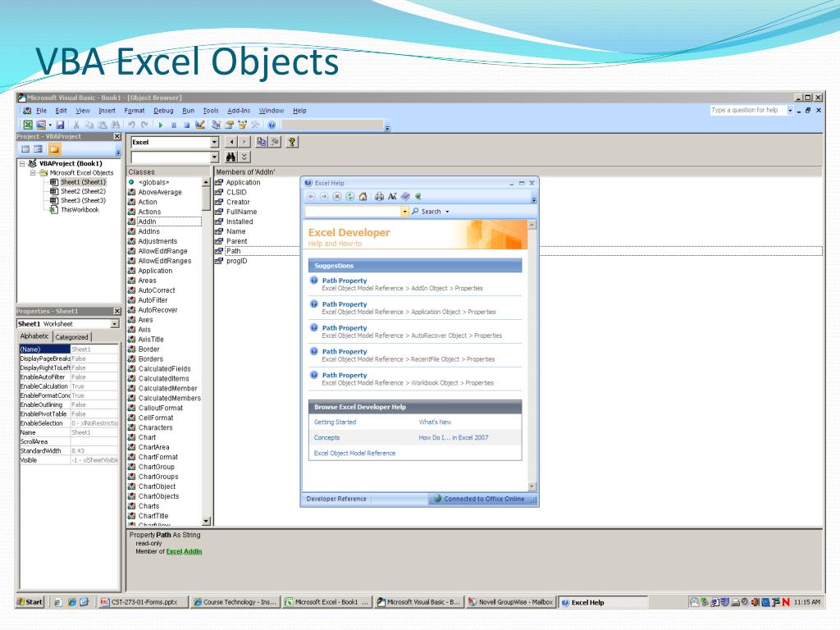Screen dimensions: 840x630
Task: Click the Find binoculars icon in toolbar
Action: coord(115,125)
